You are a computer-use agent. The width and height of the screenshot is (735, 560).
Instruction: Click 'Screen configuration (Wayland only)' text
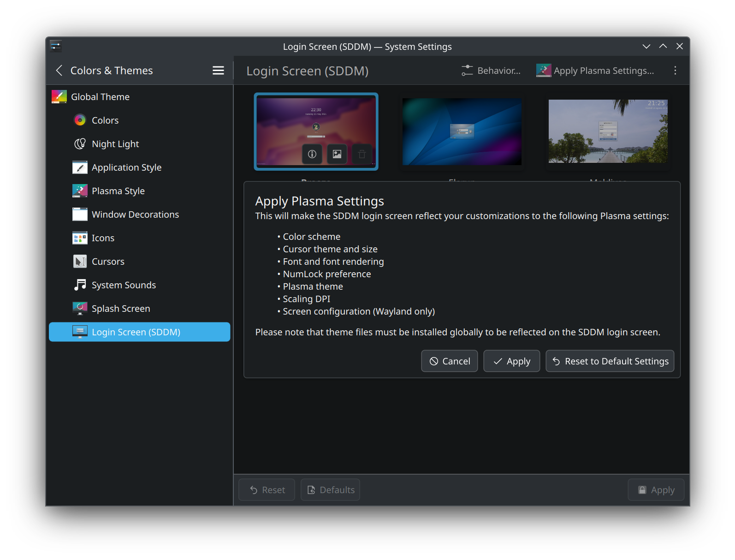tap(359, 311)
